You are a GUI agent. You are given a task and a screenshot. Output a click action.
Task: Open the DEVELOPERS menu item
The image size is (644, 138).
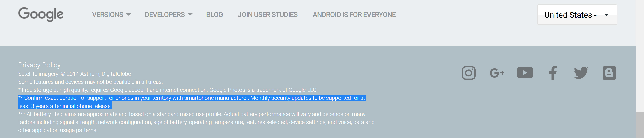pyautogui.click(x=164, y=15)
